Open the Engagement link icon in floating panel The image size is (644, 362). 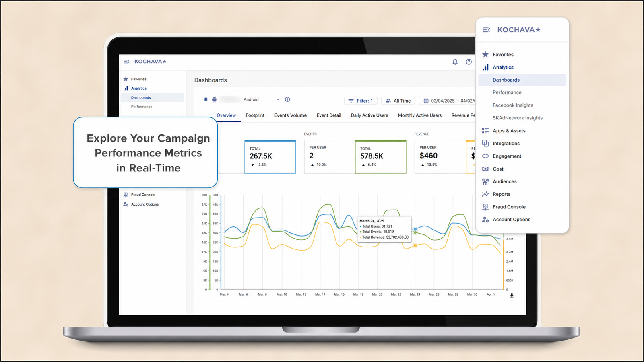(x=485, y=156)
